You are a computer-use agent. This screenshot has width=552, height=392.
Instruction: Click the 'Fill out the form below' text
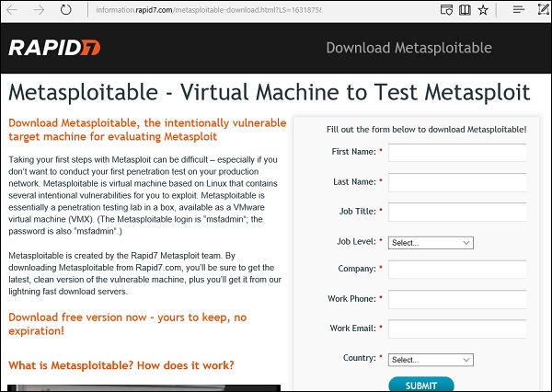point(426,130)
